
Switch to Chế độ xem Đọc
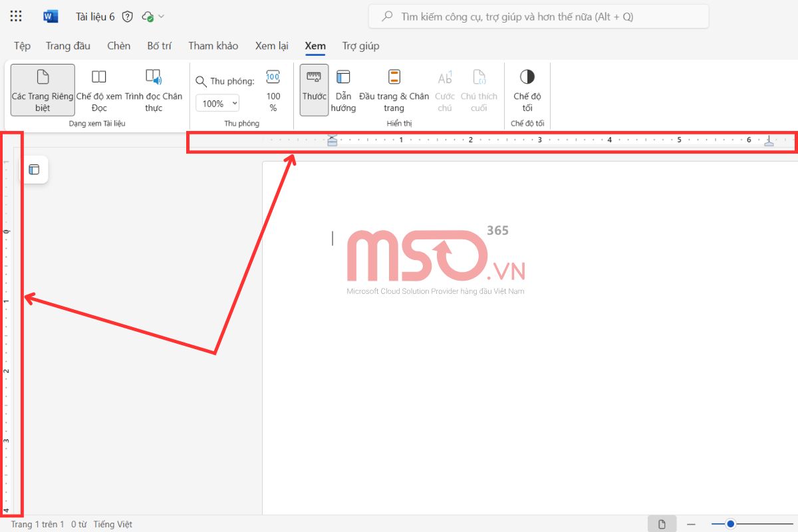coord(99,90)
